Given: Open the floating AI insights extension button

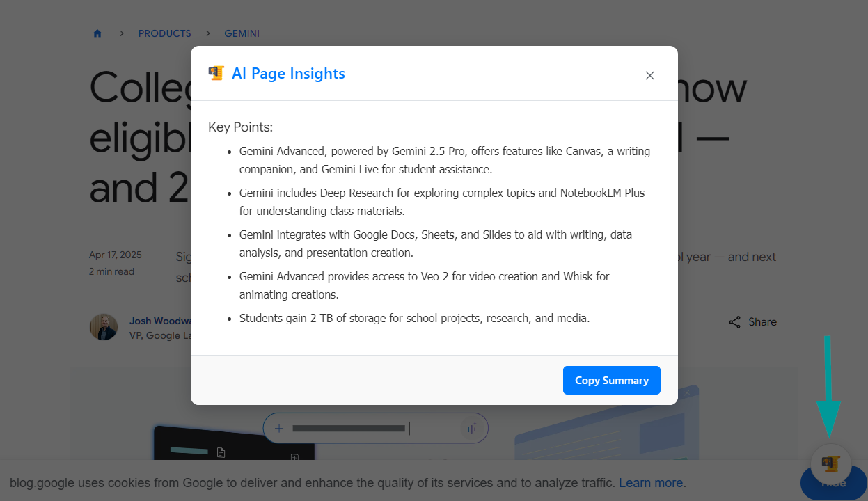Looking at the screenshot, I should [x=831, y=464].
